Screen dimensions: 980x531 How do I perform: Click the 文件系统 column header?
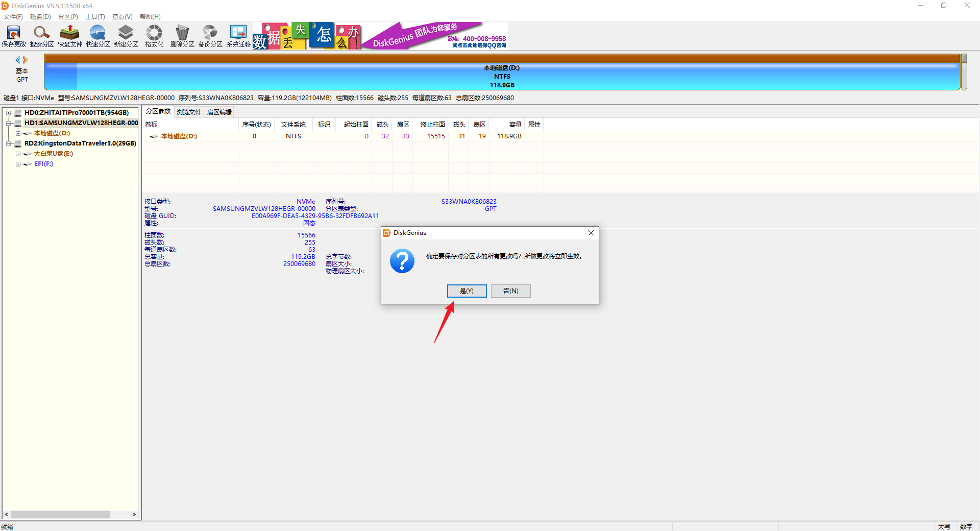click(x=293, y=125)
